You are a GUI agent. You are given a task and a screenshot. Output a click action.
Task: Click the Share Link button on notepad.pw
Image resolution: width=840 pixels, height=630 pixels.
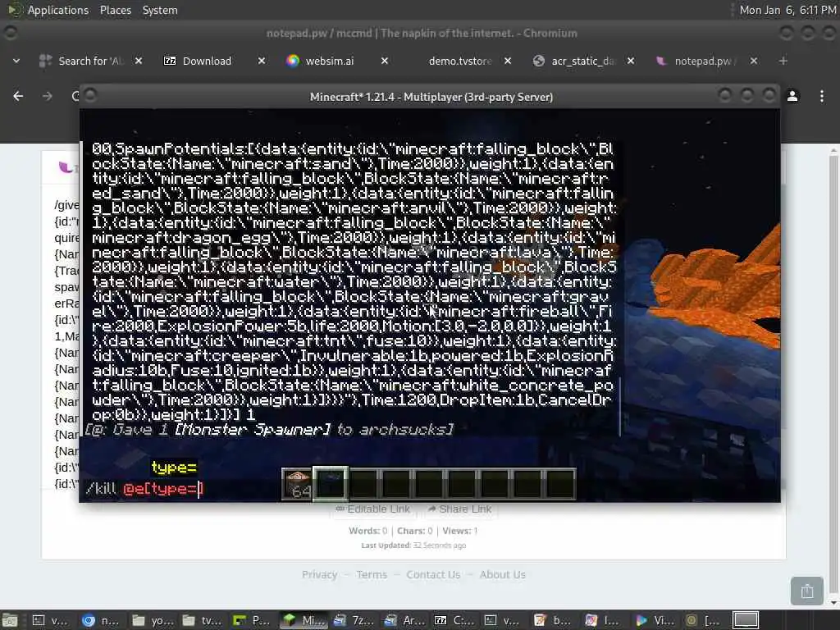460,509
